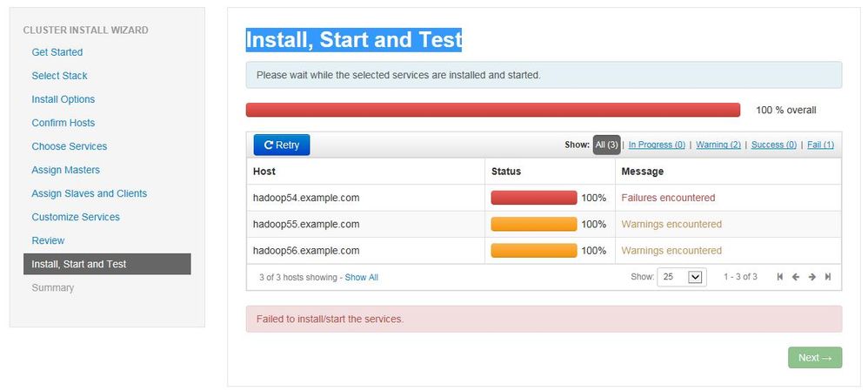Filter hosts with Warning (2)

718,145
